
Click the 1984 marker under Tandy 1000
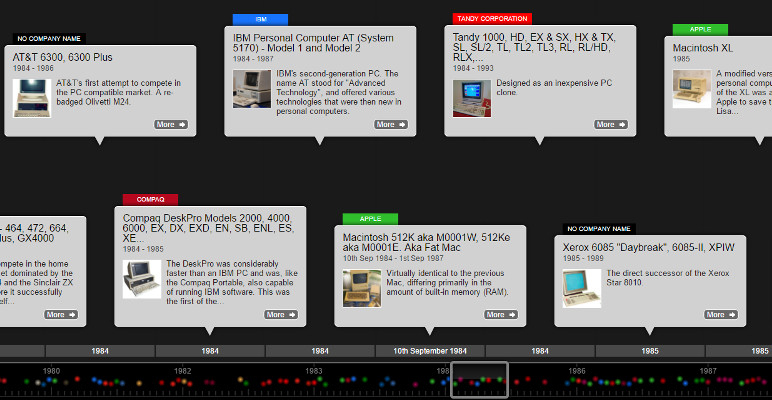pos(540,351)
